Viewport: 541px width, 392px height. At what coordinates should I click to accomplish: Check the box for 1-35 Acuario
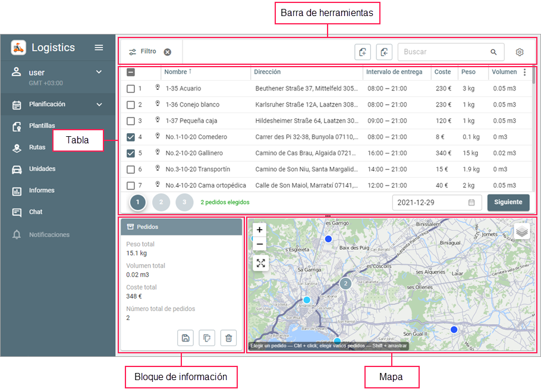[131, 89]
